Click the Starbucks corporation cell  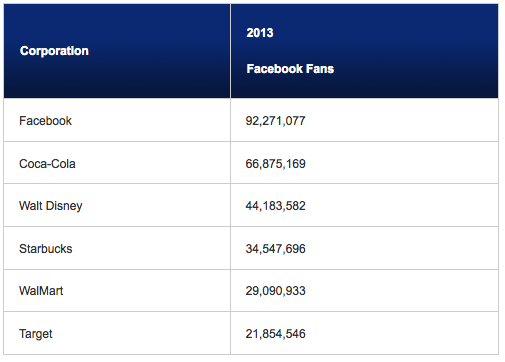coord(117,248)
